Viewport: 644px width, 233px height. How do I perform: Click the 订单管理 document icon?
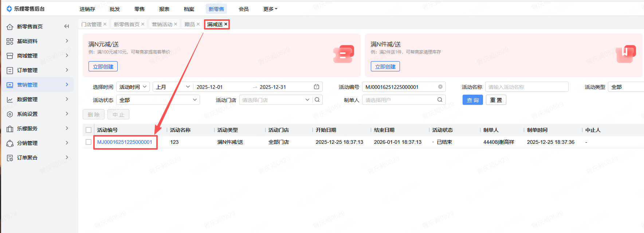click(10, 70)
